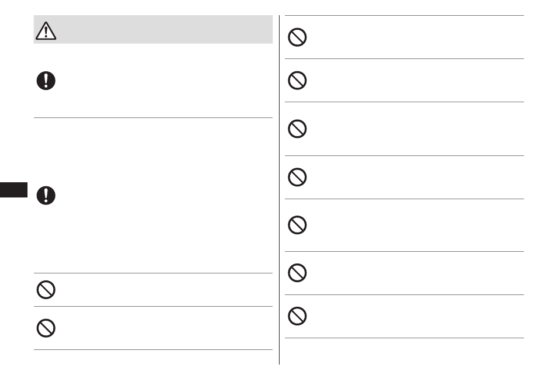Click the exclamation circle beside the black tab
This screenshot has height=392, width=558.
(46, 196)
